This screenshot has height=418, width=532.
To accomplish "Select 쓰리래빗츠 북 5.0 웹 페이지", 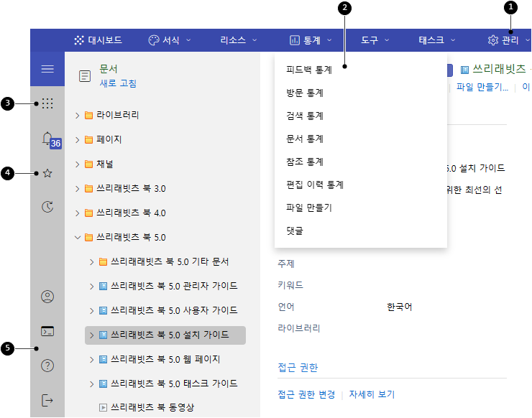I will pos(165,360).
